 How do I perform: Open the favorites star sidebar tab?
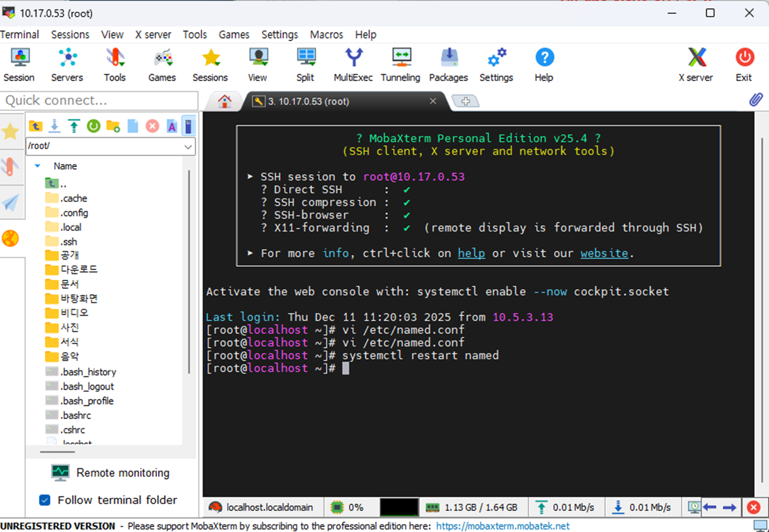point(10,131)
